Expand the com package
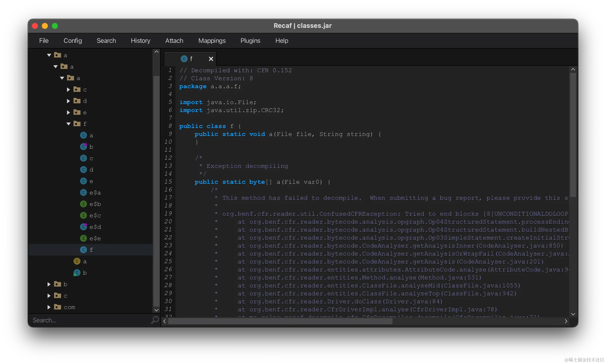Screen dimensions: 606x364 pyautogui.click(x=49, y=307)
